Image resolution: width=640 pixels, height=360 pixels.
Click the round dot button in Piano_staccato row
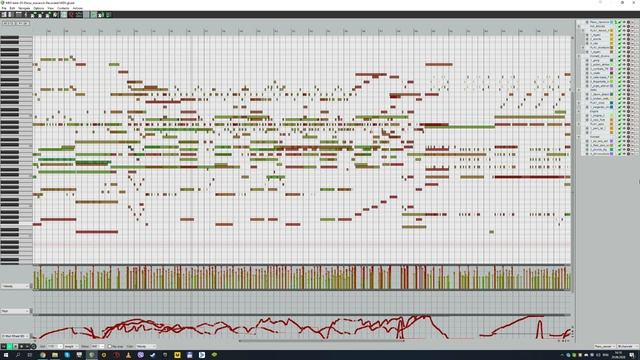pos(628,22)
